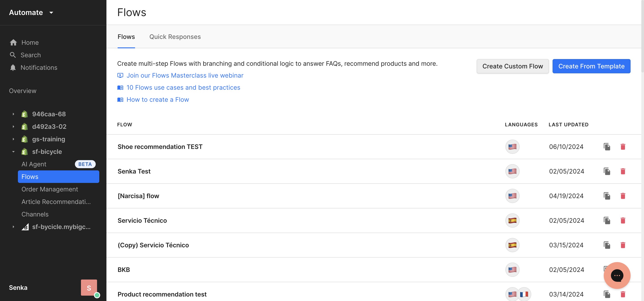
Task: Open the chat support bubble
Action: [617, 275]
